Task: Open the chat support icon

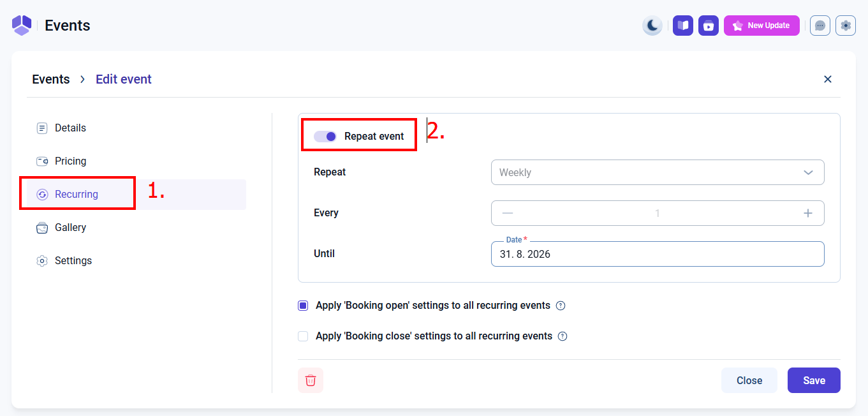Action: (820, 26)
